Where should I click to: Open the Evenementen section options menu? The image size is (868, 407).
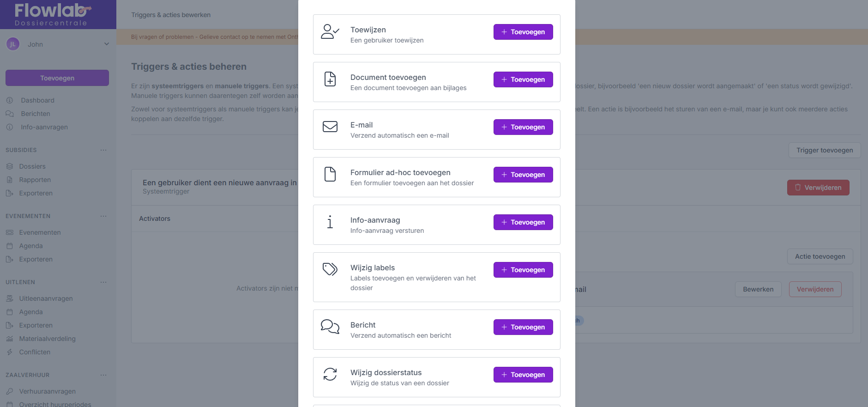(x=103, y=216)
